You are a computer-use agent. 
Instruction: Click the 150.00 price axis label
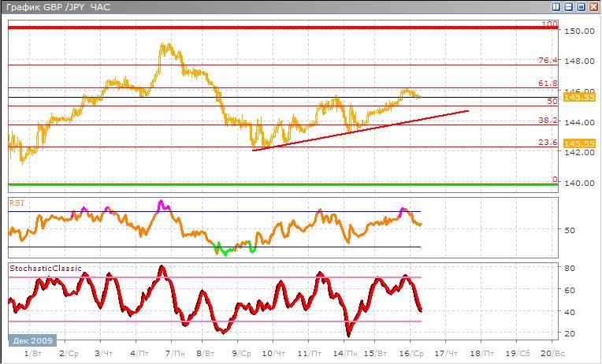(x=578, y=31)
